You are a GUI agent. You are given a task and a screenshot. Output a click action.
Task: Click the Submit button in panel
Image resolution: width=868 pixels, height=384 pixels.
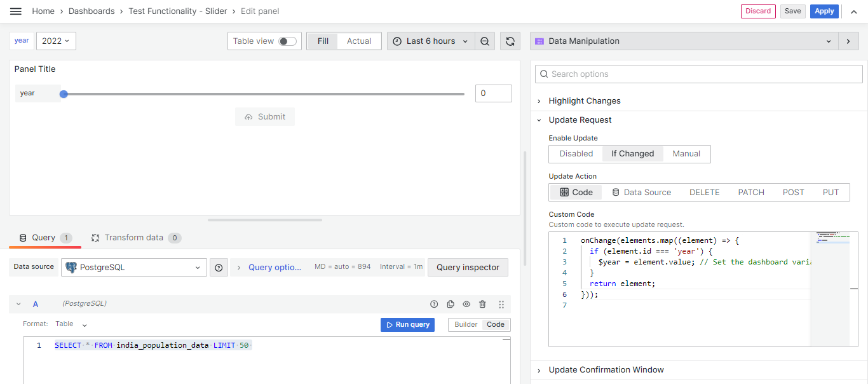[x=265, y=117]
